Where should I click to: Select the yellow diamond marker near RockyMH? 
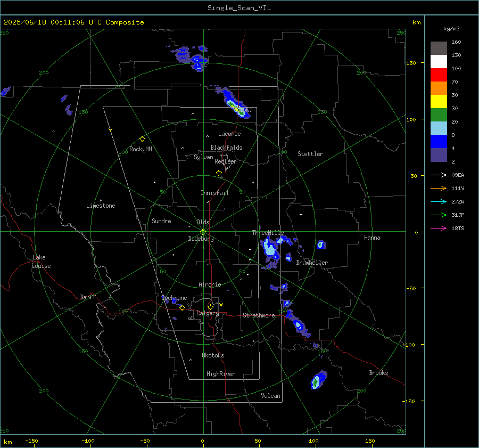coord(142,139)
